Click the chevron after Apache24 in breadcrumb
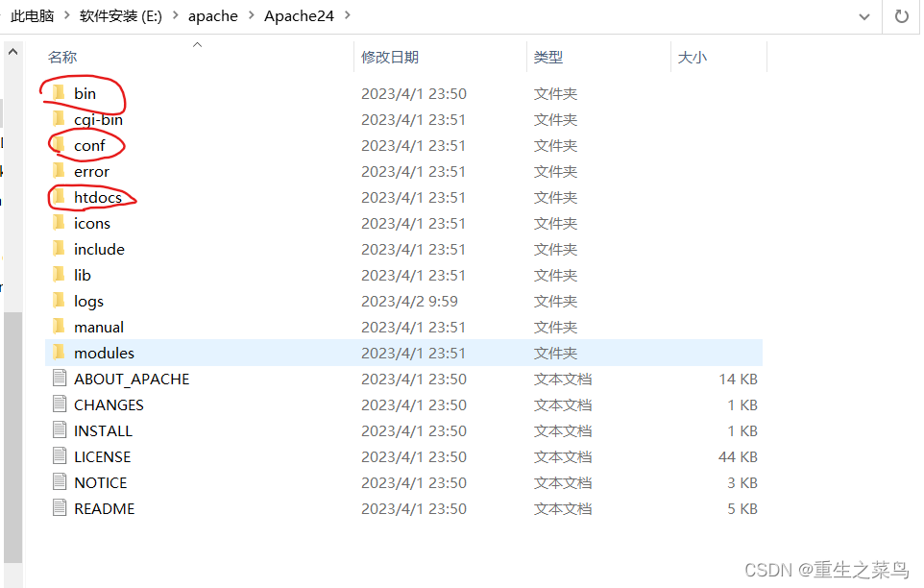Image resolution: width=924 pixels, height=588 pixels. [348, 15]
